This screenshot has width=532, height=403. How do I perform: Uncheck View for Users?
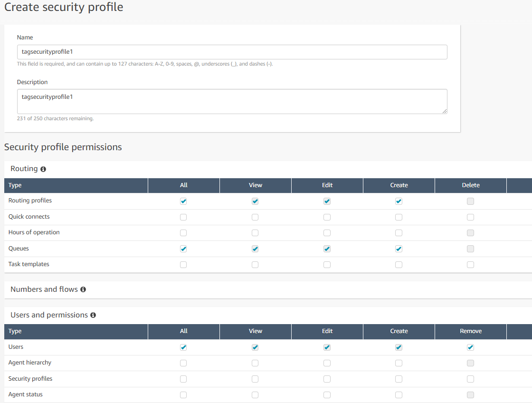pyautogui.click(x=255, y=347)
